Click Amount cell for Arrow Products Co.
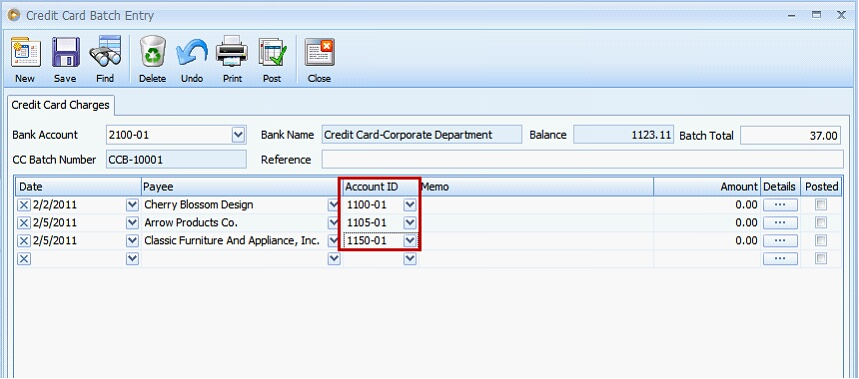The height and width of the screenshot is (379, 859). 707,223
